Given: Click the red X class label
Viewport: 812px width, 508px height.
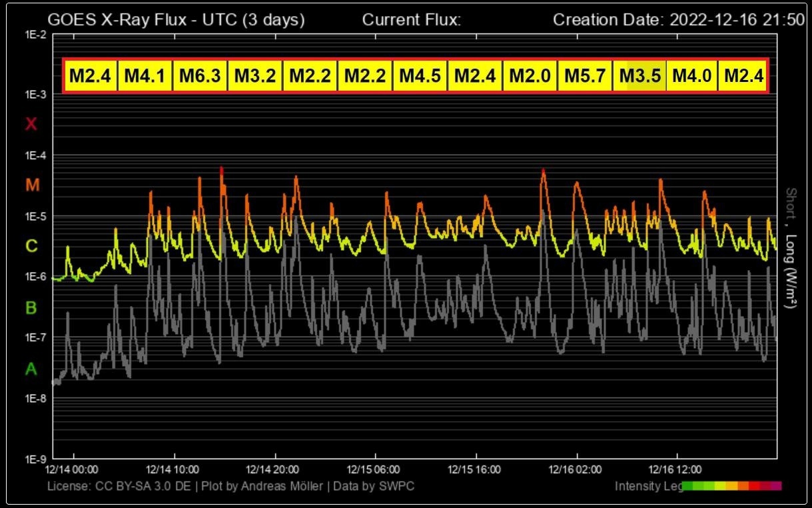Looking at the screenshot, I should 31,124.
